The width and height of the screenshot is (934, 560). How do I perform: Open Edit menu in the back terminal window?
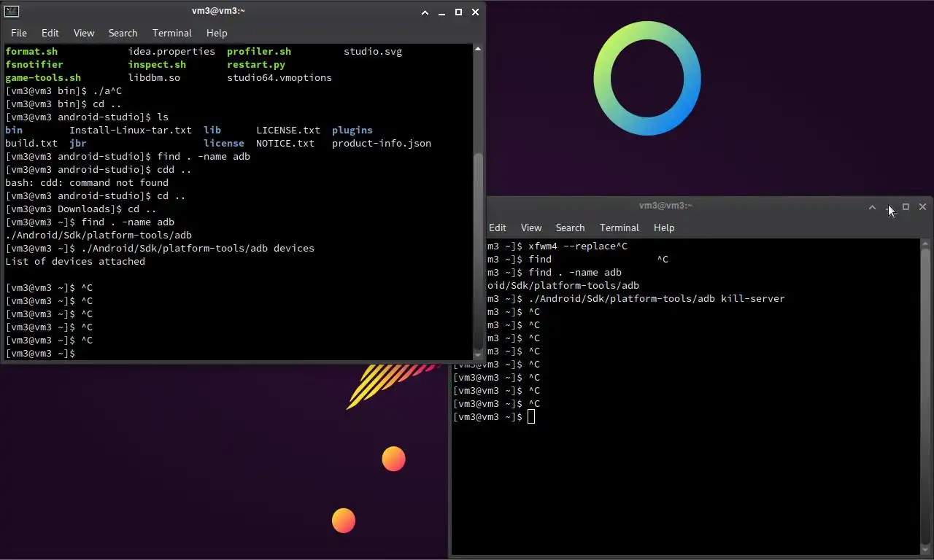498,227
